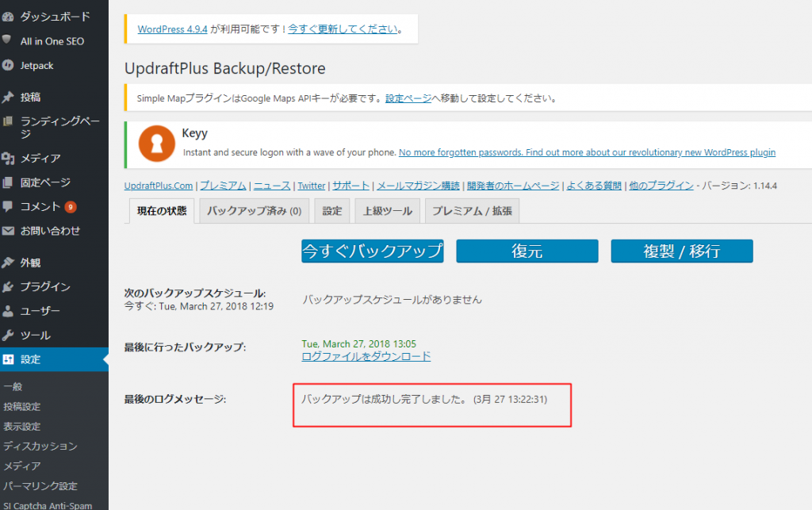Click 今すぐバックアップ button
This screenshot has height=510, width=812.
pyautogui.click(x=373, y=251)
